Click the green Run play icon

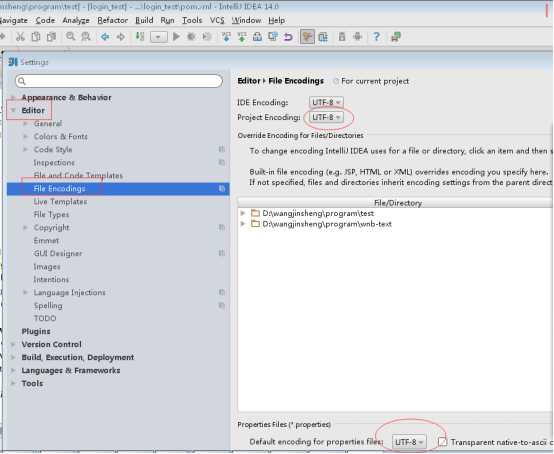(x=176, y=37)
